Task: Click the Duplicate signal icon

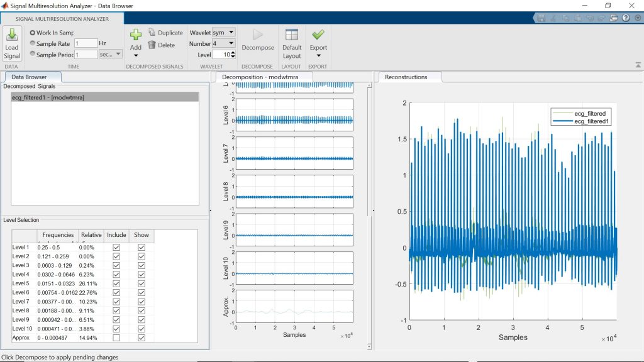Action: pyautogui.click(x=153, y=33)
